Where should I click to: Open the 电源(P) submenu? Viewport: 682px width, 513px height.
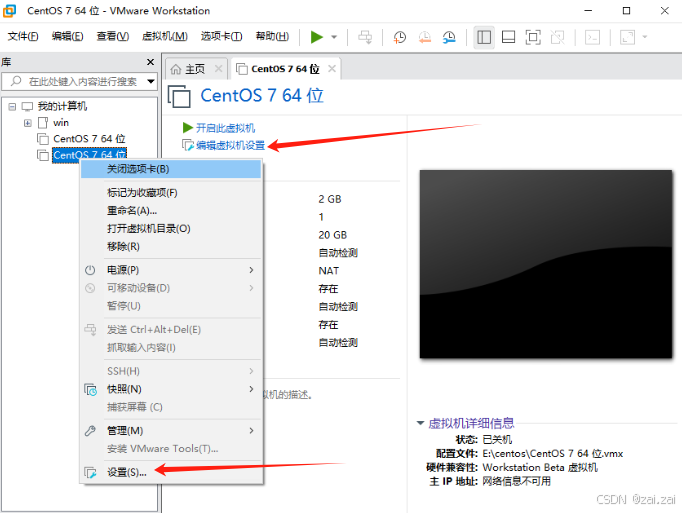point(171,270)
